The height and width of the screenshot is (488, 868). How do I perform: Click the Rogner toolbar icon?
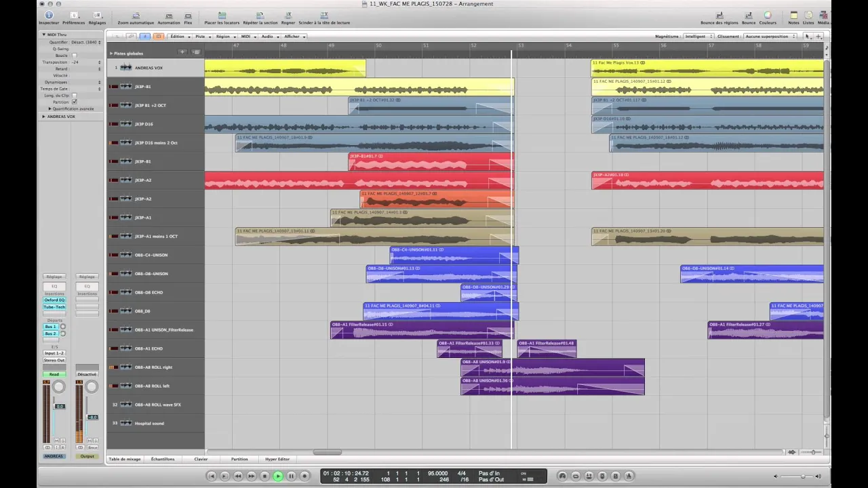coord(288,15)
